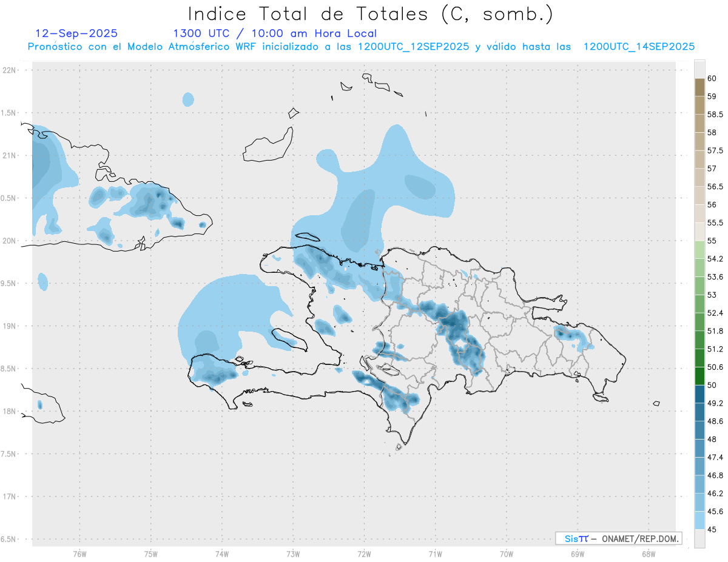Click the "54.2" legend value
This screenshot has height=562, width=728.
(x=715, y=259)
